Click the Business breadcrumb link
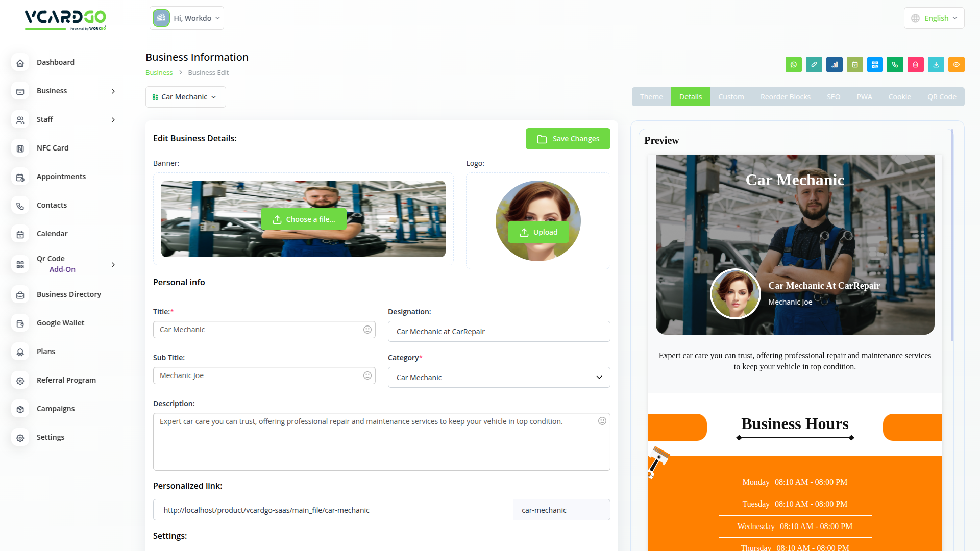 click(x=159, y=73)
